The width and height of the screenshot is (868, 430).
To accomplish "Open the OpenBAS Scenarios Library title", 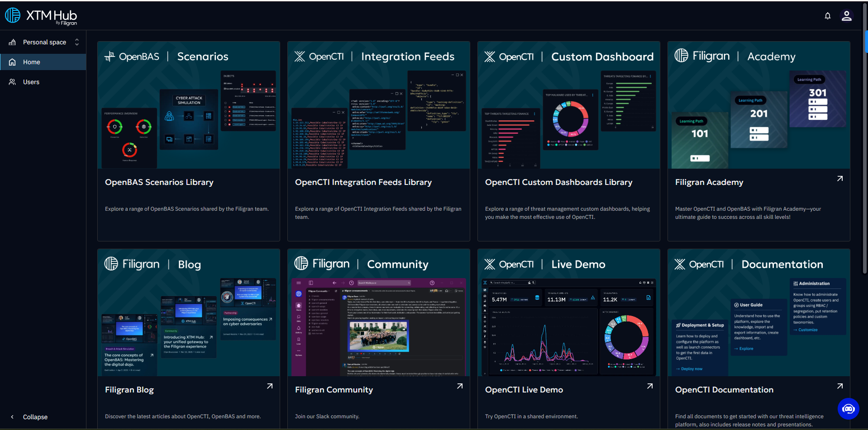I will click(x=159, y=182).
